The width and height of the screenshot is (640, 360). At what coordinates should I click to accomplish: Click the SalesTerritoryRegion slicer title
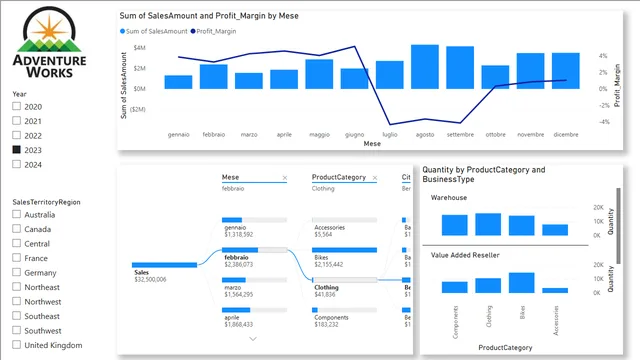click(x=46, y=202)
